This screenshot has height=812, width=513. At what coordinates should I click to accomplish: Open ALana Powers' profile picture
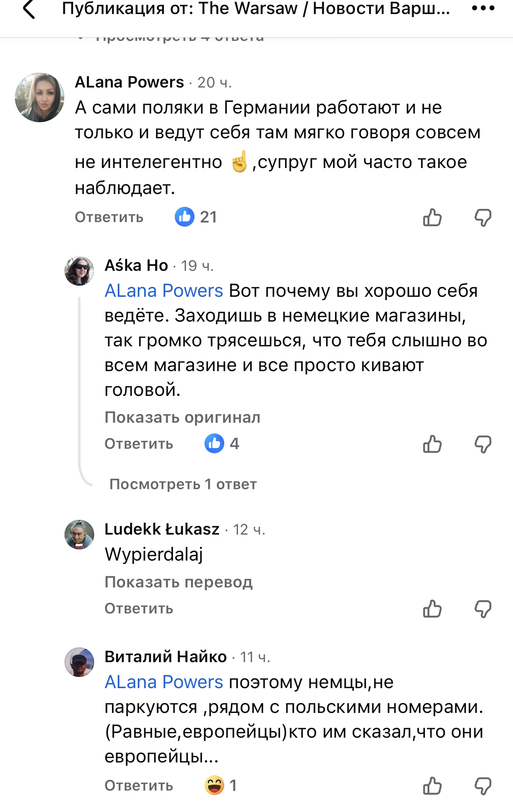pos(40,97)
